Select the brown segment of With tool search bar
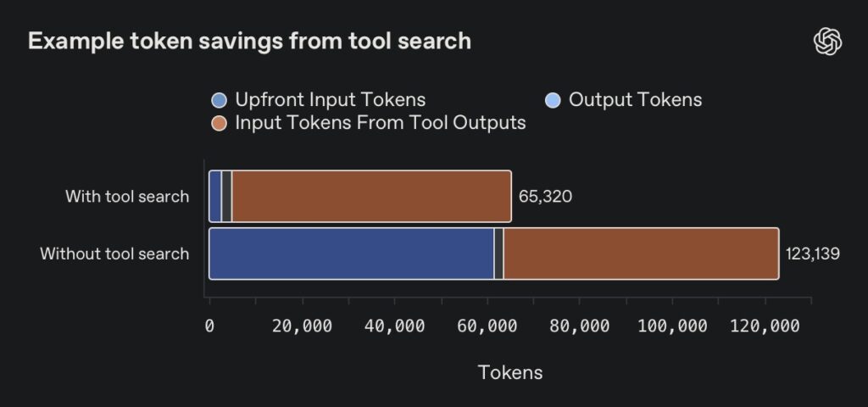868x407 pixels. click(371, 197)
